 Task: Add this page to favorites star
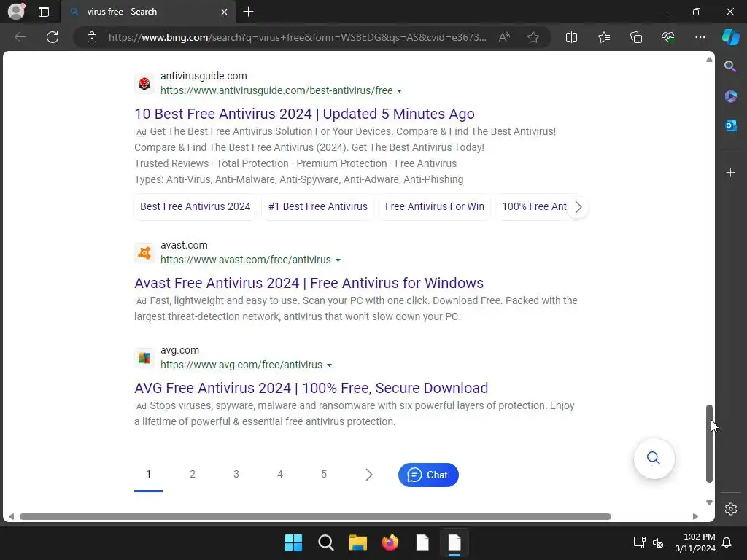point(533,37)
